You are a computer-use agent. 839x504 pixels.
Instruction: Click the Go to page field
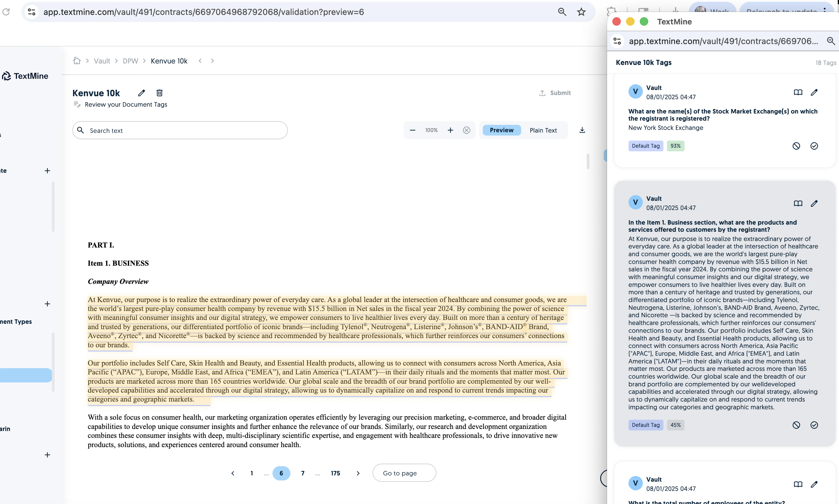click(404, 473)
